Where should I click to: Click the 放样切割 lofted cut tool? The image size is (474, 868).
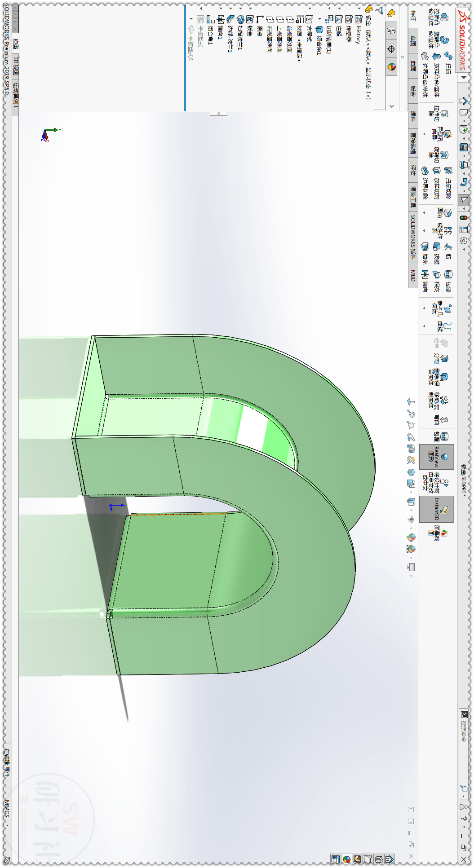point(436,183)
